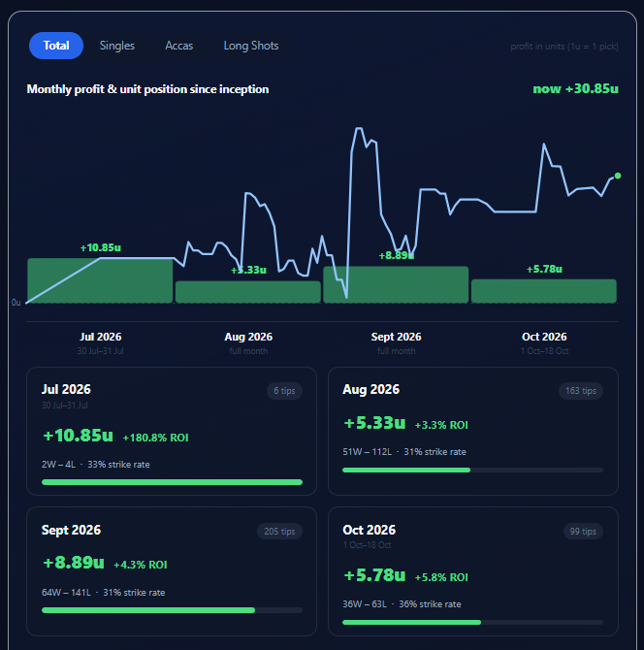This screenshot has height=650, width=644.
Task: View the Long Shots tab
Action: pyautogui.click(x=251, y=46)
